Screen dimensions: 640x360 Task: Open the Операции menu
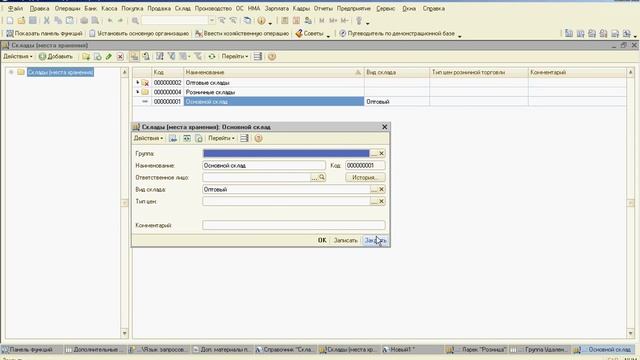pyautogui.click(x=67, y=8)
